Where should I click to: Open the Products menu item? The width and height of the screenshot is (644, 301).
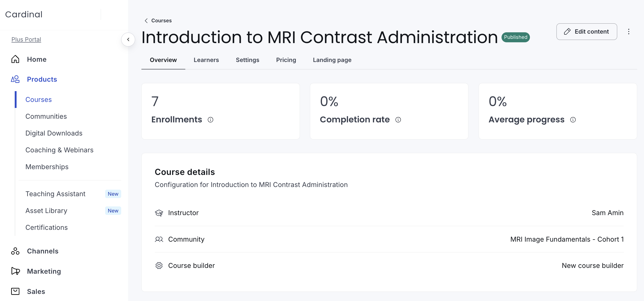point(42,79)
